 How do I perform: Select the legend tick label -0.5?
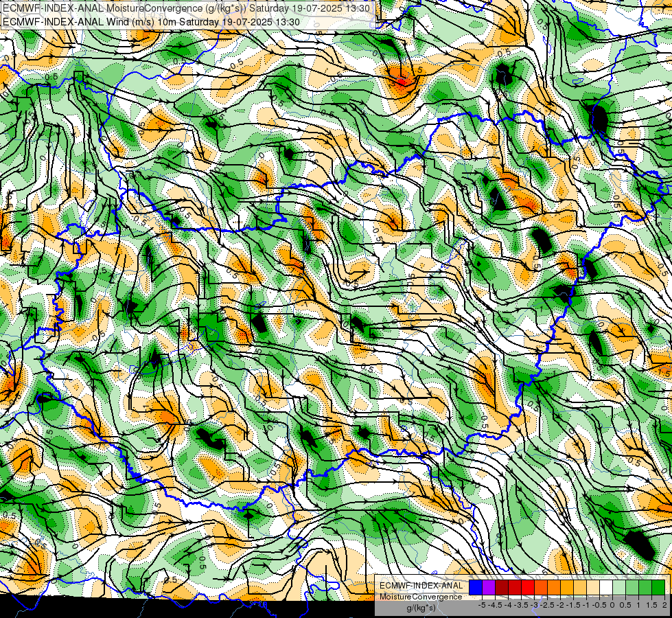(x=599, y=605)
